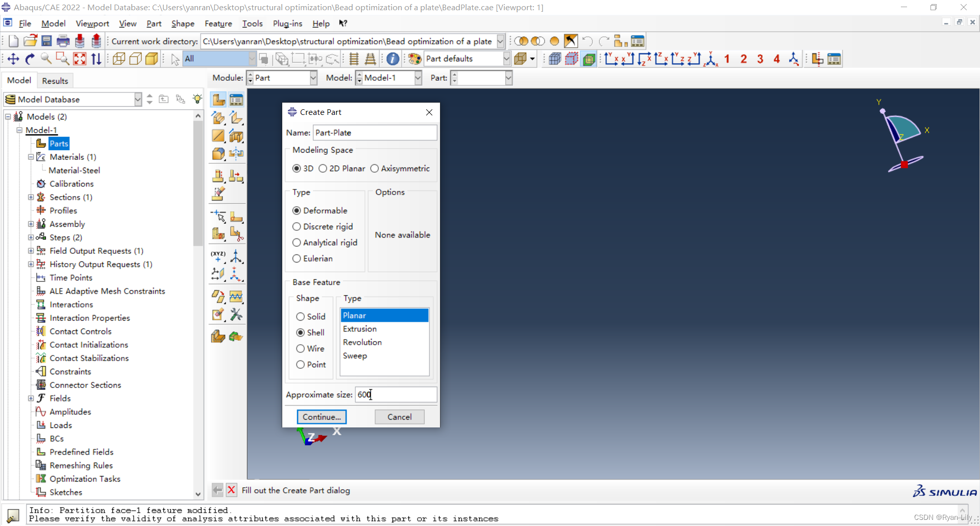Open the Part Manager icon
The height and width of the screenshot is (526, 980).
(x=236, y=100)
